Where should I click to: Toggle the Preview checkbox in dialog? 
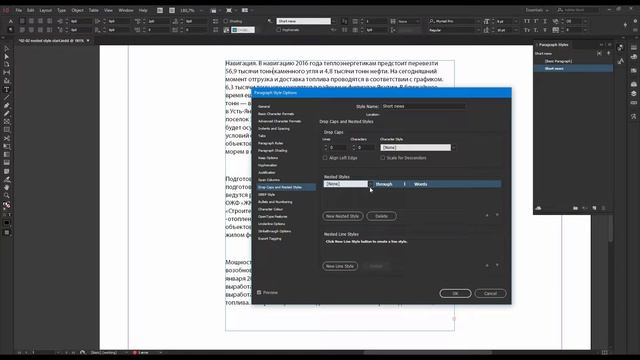click(259, 293)
